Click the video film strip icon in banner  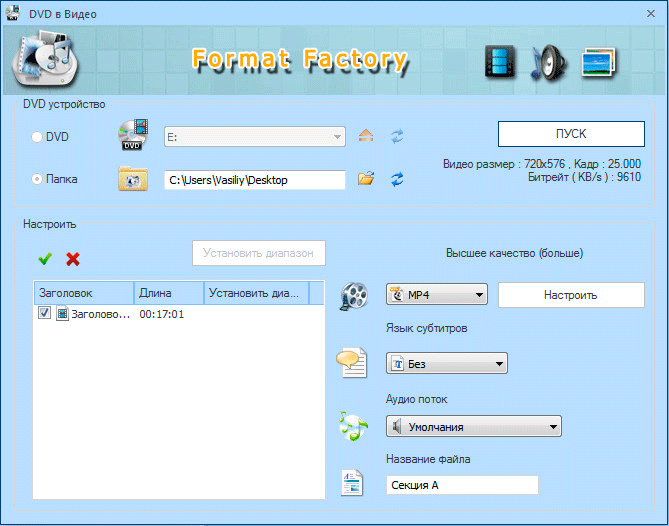tap(500, 62)
